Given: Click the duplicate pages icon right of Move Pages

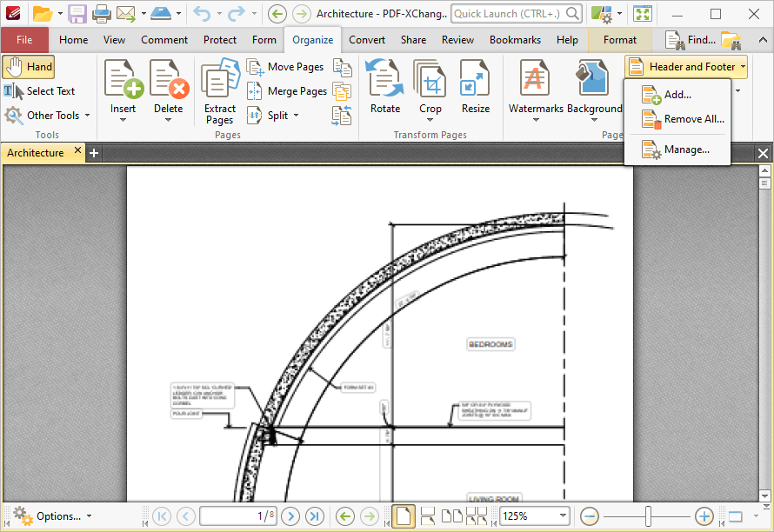Looking at the screenshot, I should (x=342, y=68).
